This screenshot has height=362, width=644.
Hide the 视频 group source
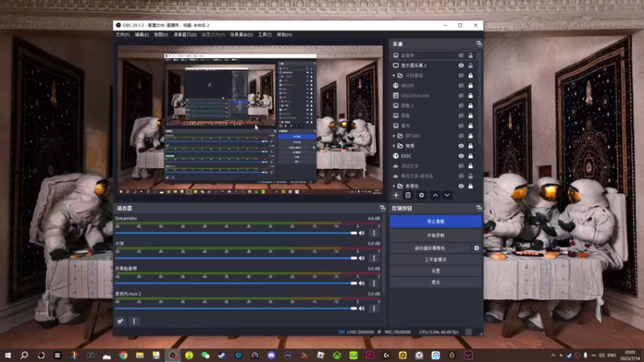click(461, 146)
